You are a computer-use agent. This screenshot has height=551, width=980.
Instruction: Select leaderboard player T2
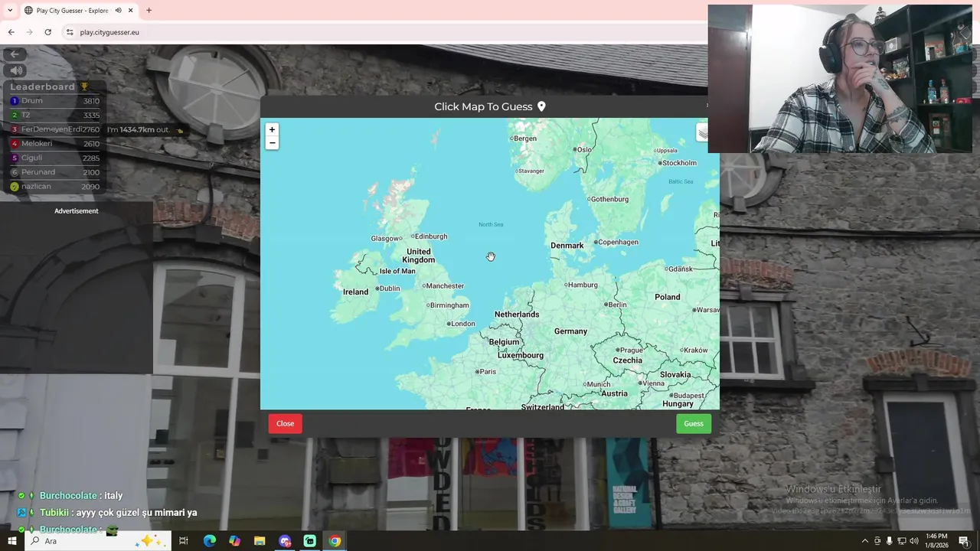pyautogui.click(x=54, y=115)
